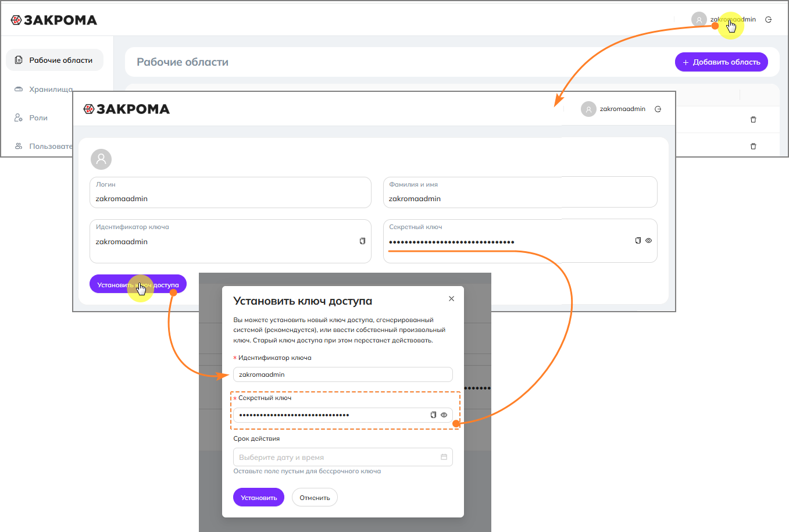Click the Установить button in dialog

click(x=259, y=498)
